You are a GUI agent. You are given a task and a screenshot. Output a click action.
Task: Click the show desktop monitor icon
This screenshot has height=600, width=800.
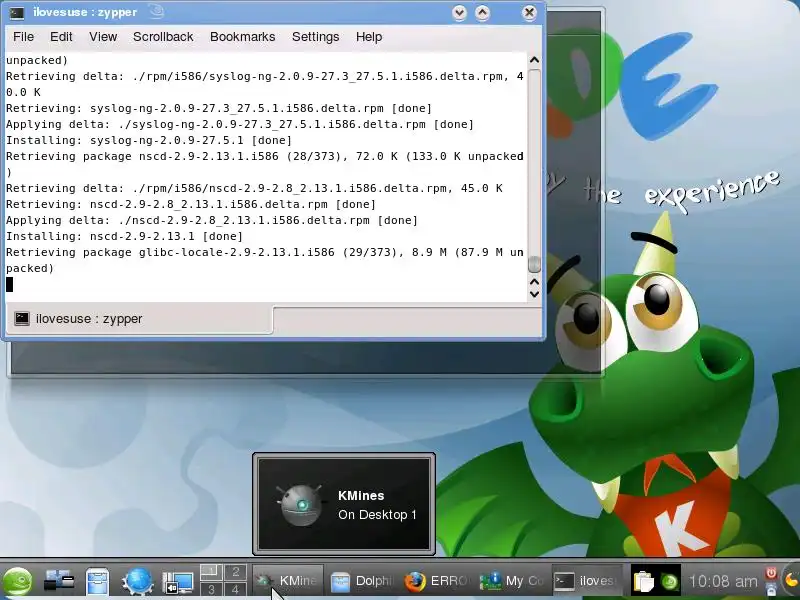point(178,582)
